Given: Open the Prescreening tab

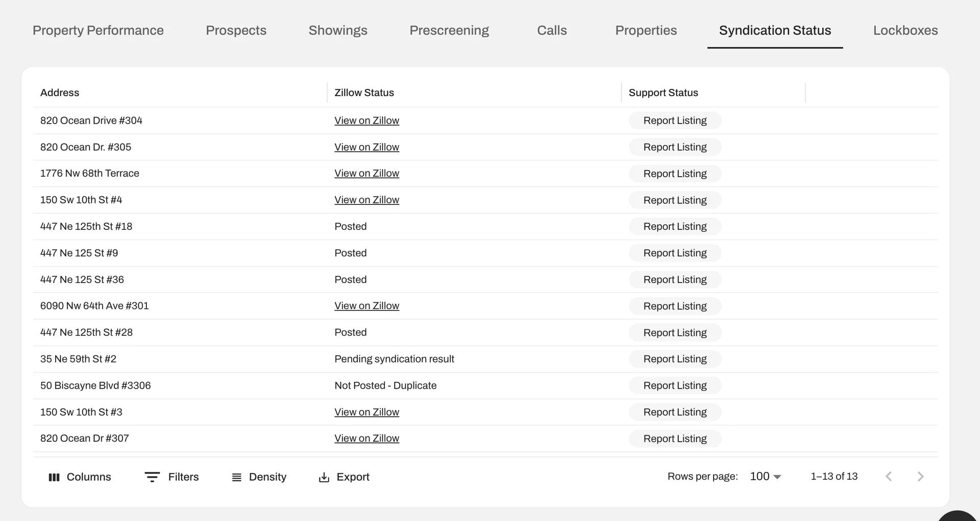Looking at the screenshot, I should 449,30.
